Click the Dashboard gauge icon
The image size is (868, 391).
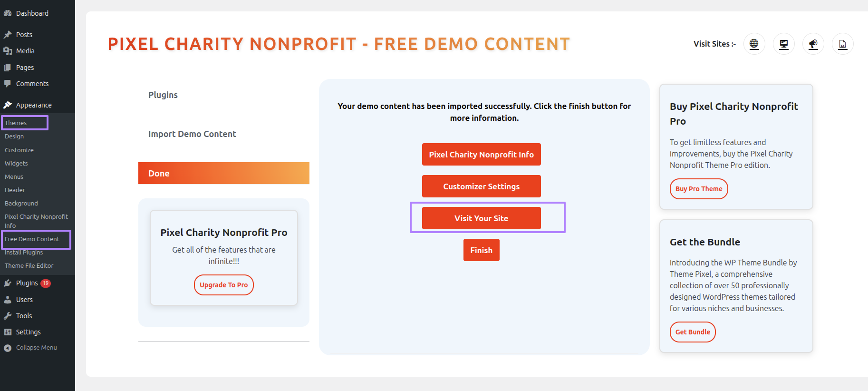pos(8,13)
